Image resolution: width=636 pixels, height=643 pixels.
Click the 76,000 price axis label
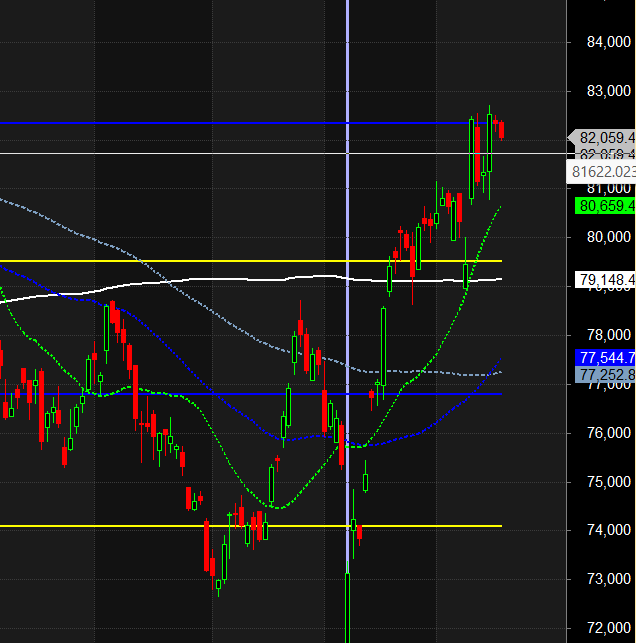609,433
